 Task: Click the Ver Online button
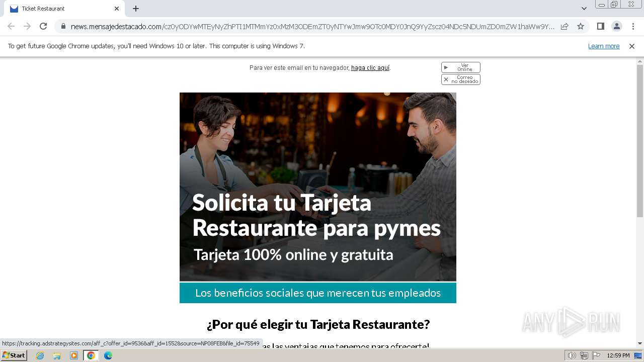point(461,67)
